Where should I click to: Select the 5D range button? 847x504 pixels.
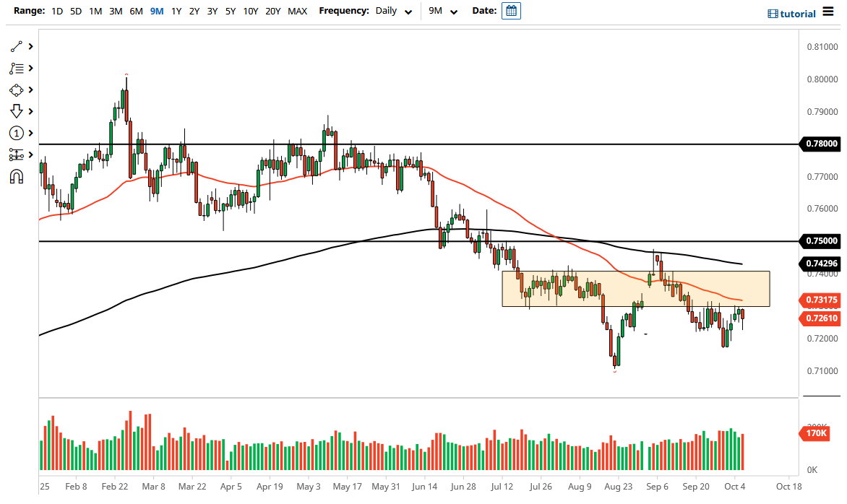coord(75,11)
